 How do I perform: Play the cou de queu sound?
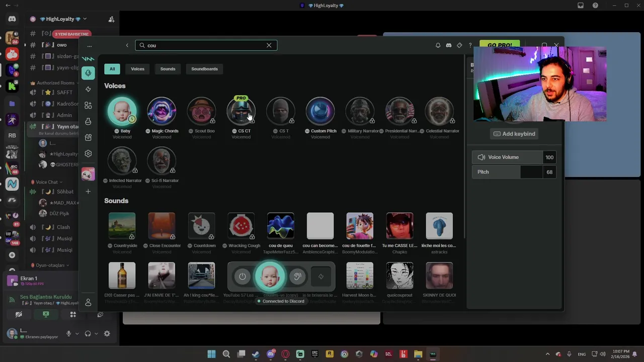coord(281,226)
